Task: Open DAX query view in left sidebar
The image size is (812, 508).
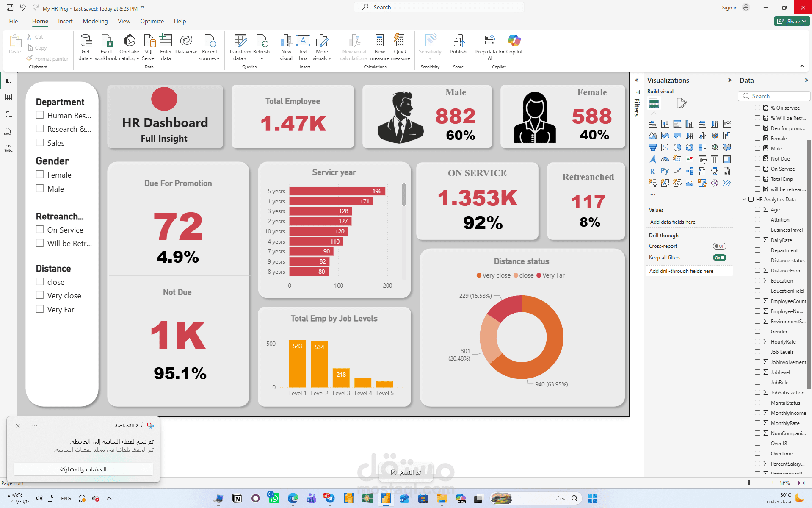Action: coord(8,131)
